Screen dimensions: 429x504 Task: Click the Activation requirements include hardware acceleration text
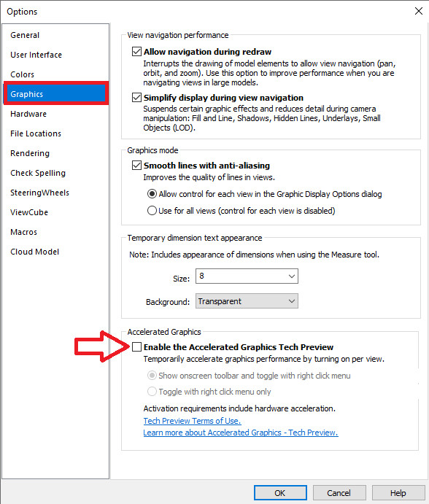point(239,408)
